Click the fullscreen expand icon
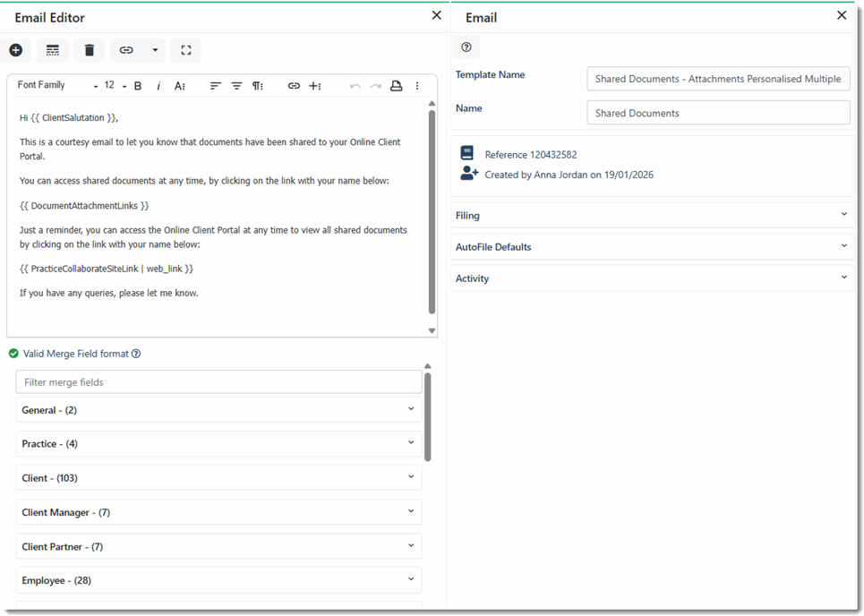 [186, 50]
